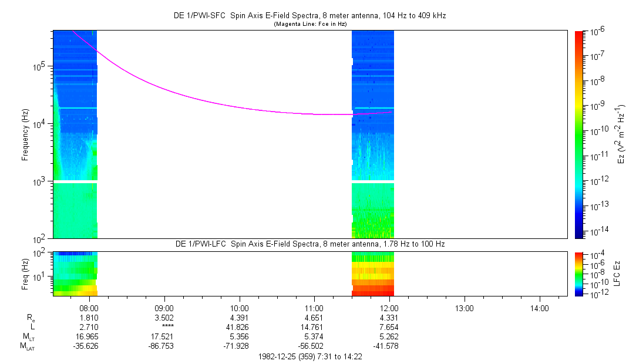Screen dimensions: 636x364
Task: Click the DE 1/PWI-LFC panel title
Action: tap(310, 243)
